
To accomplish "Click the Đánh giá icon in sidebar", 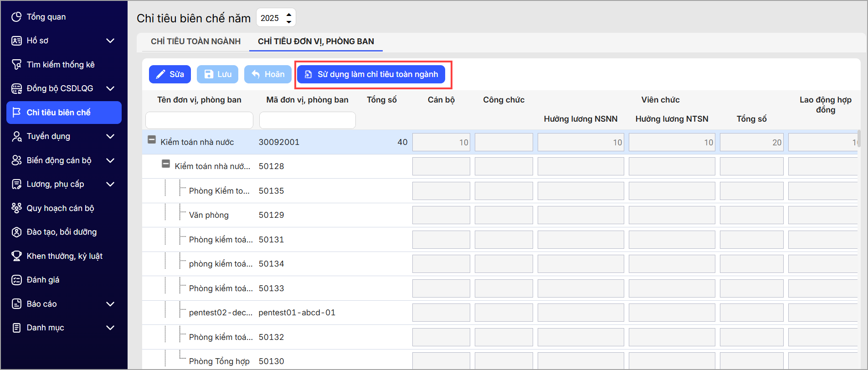I will tap(16, 280).
